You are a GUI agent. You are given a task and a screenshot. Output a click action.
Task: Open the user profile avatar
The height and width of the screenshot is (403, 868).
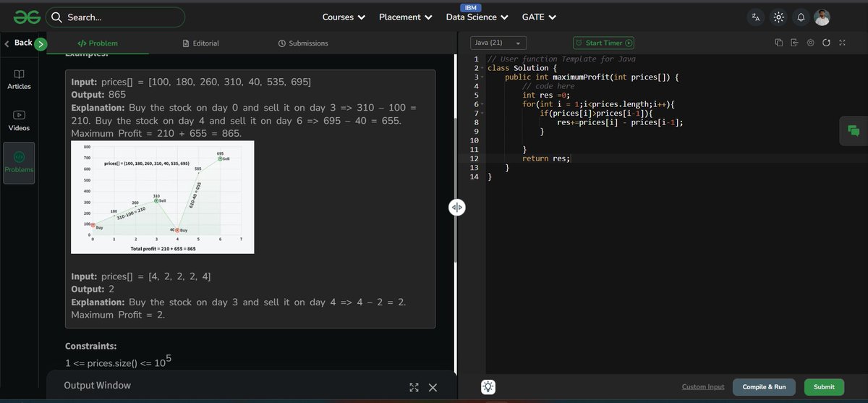click(822, 17)
